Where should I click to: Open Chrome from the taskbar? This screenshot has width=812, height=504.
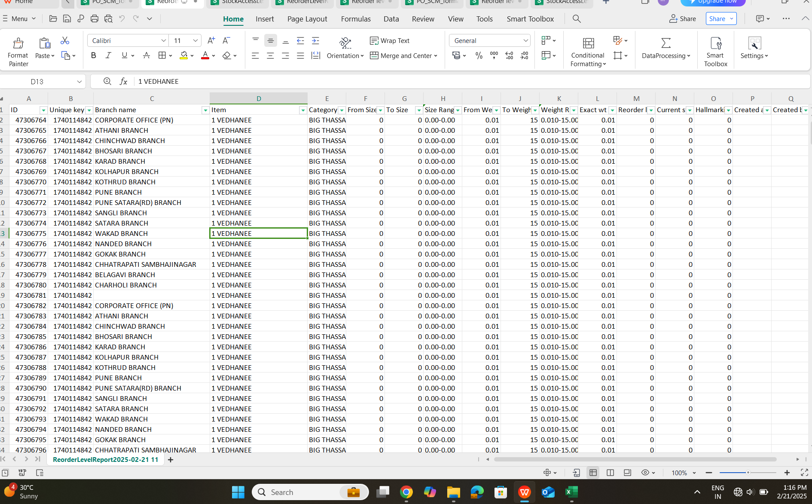[x=406, y=492]
